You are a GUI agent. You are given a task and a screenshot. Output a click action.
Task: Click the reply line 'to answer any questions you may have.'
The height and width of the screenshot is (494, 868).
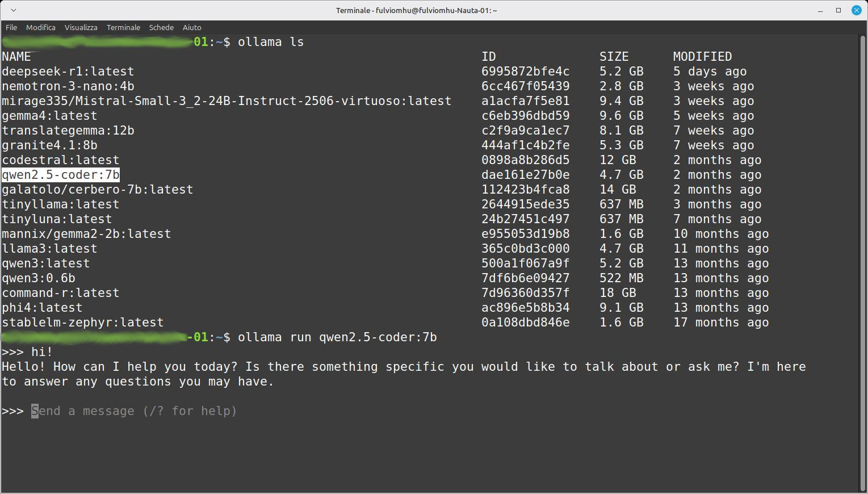point(138,382)
